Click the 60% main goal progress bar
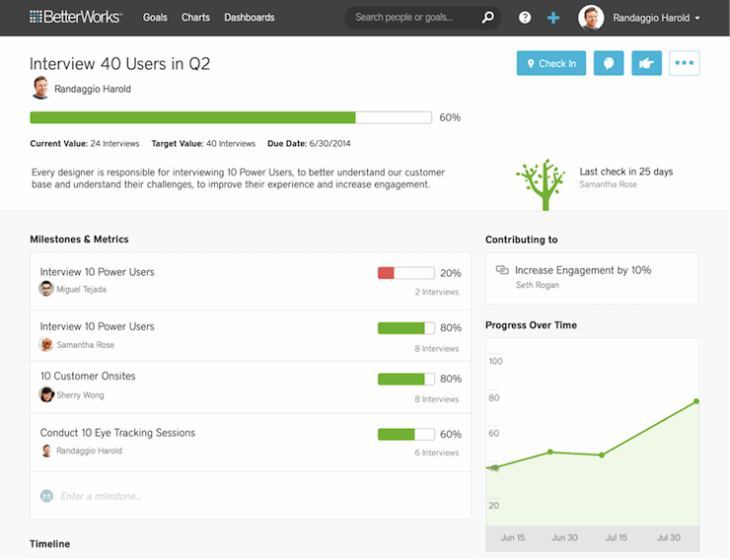Image resolution: width=730 pixels, height=560 pixels. (x=231, y=117)
